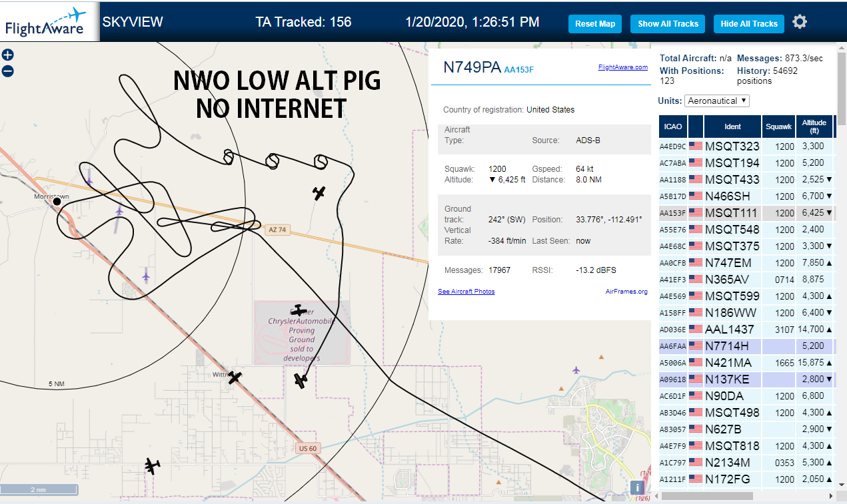Click the SKYVIEW header label
This screenshot has height=504, width=847.
coord(133,22)
